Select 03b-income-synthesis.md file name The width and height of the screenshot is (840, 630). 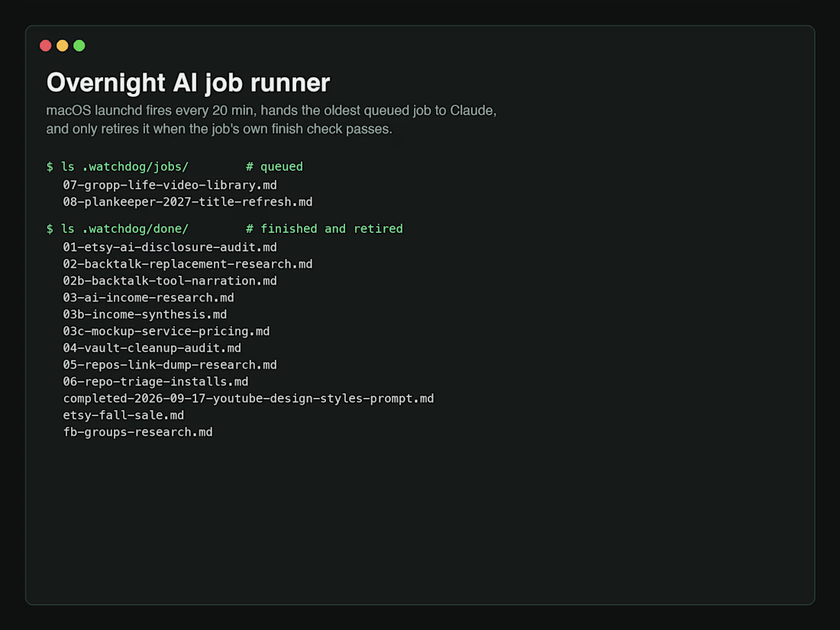tap(145, 315)
